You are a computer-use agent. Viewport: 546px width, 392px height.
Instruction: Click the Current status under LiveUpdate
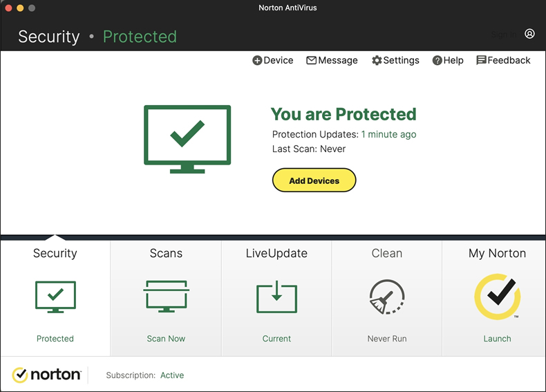pos(276,339)
